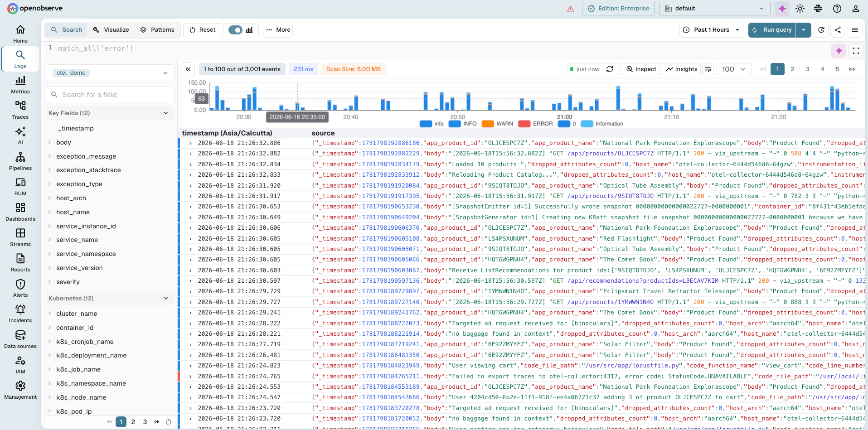Click the refresh interval icon beside Run query
The height and width of the screenshot is (430, 868).
[821, 30]
